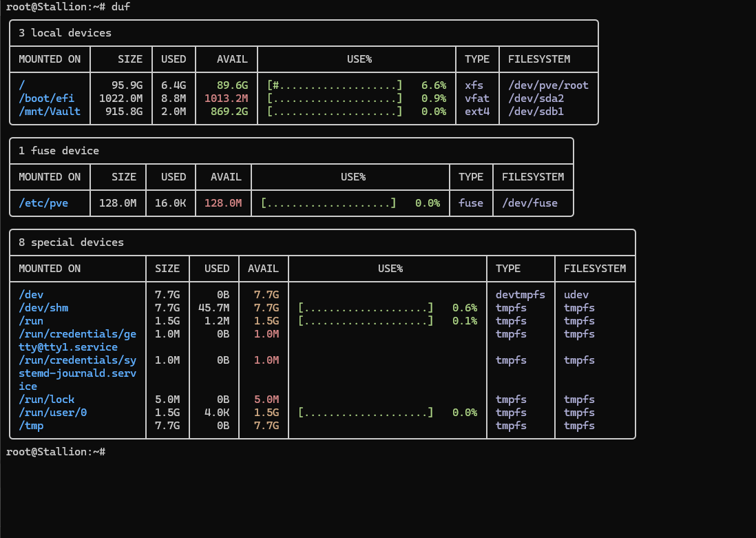Select the /etc/pve mount point
The width and height of the screenshot is (756, 538).
click(x=43, y=203)
